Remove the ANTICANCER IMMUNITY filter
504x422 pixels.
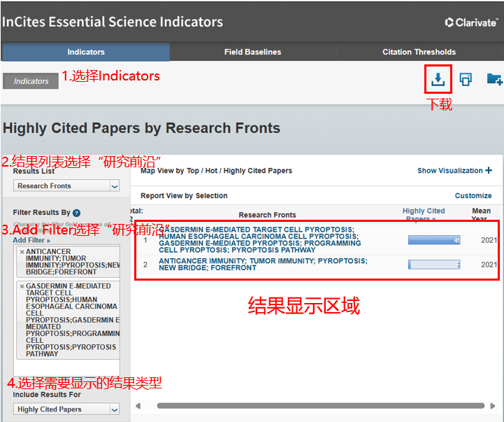tap(22, 252)
